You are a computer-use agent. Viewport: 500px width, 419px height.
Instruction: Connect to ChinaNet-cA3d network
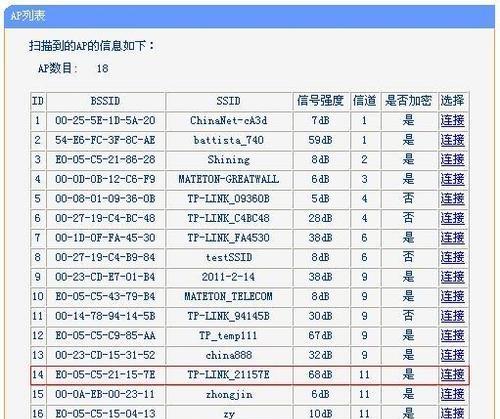click(452, 120)
